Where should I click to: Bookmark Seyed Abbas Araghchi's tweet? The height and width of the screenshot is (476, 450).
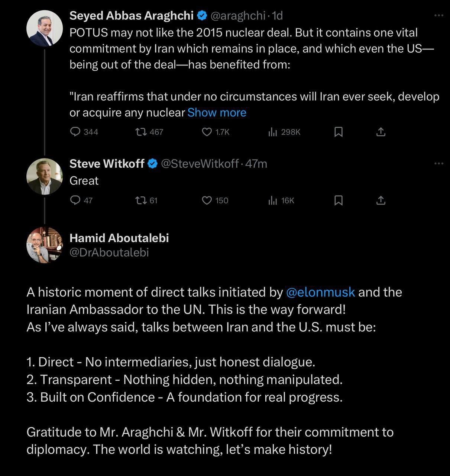[x=339, y=132]
